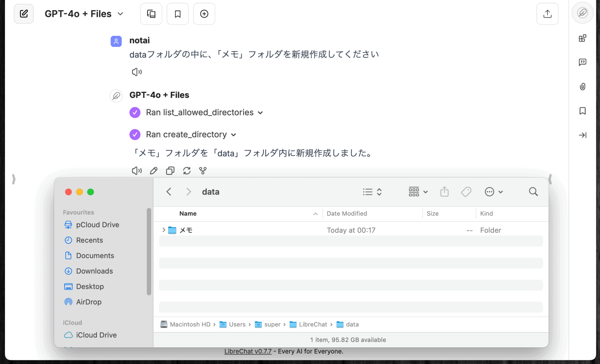Click the bookmark icon in top bar

tap(177, 14)
